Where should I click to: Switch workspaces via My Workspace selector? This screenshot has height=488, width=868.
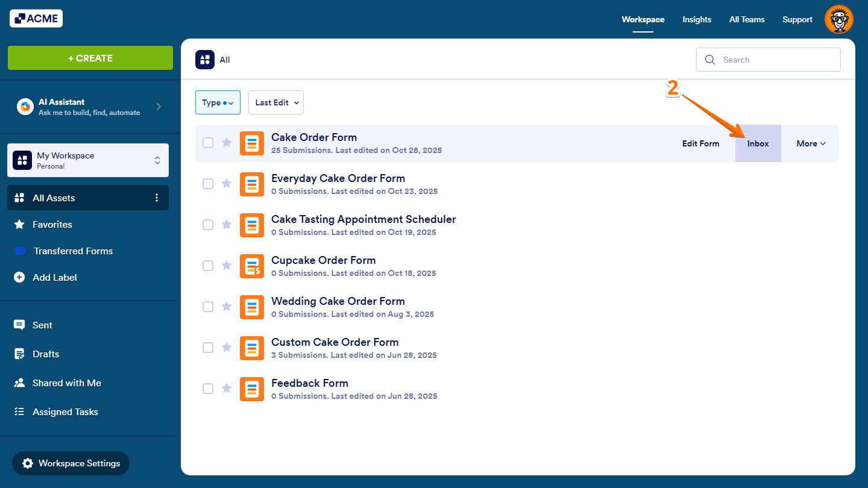coord(87,160)
